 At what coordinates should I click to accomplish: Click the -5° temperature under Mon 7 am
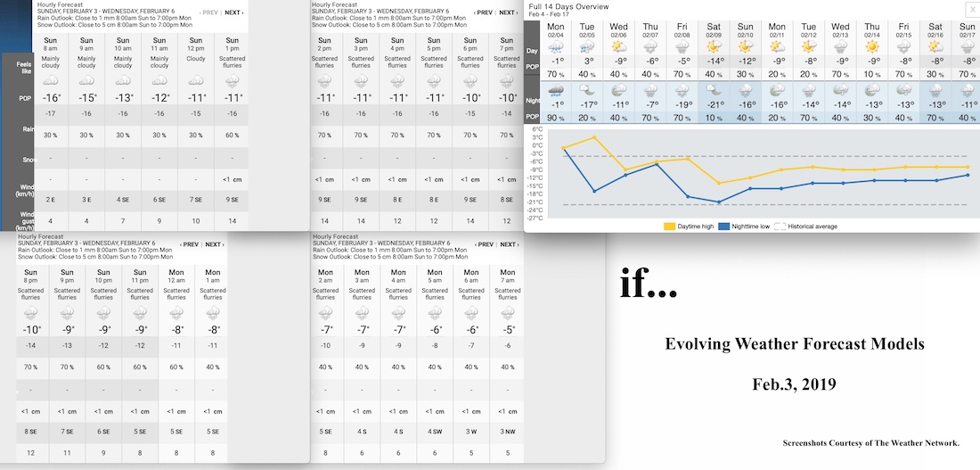click(x=508, y=329)
